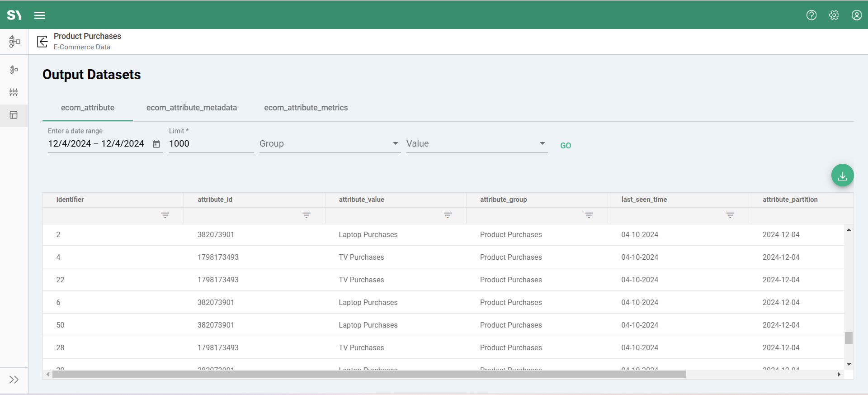The width and height of the screenshot is (868, 395).
Task: Open the help question mark icon
Action: pyautogui.click(x=811, y=15)
